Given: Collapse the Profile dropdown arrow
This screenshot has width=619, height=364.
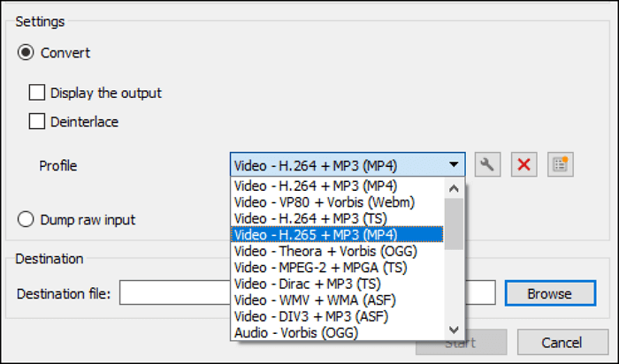Looking at the screenshot, I should (453, 164).
